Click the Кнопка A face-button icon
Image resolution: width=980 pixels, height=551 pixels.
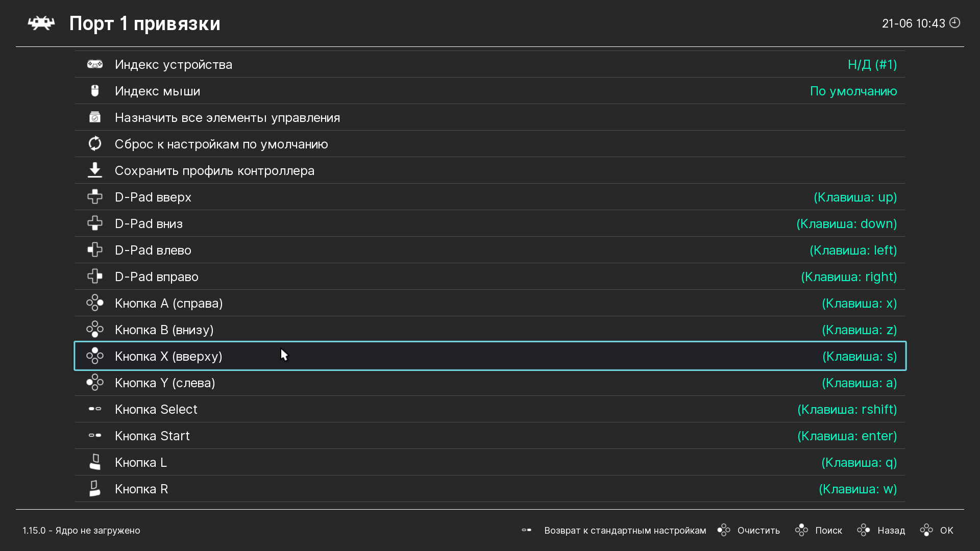[94, 303]
